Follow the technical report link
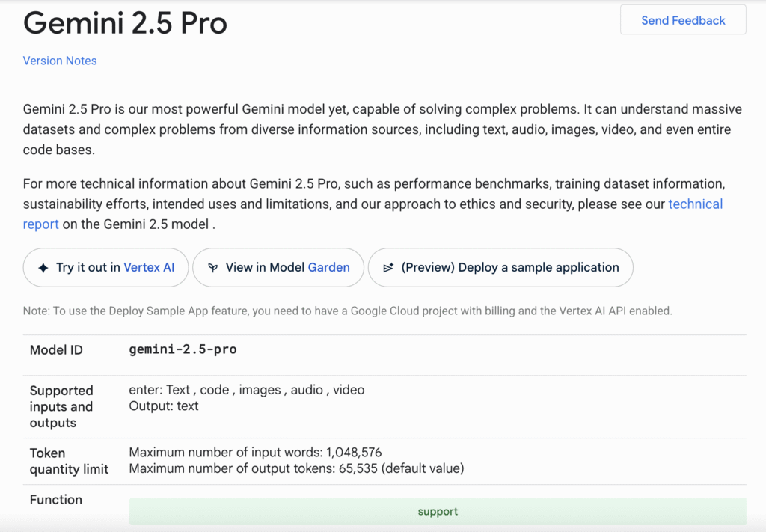This screenshot has width=766, height=532. point(695,204)
